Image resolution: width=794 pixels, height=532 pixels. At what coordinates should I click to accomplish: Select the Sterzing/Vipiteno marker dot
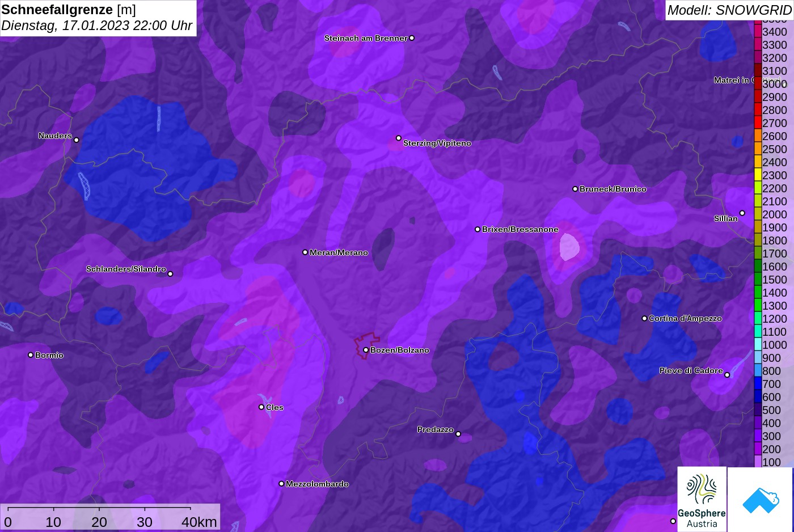pyautogui.click(x=399, y=138)
